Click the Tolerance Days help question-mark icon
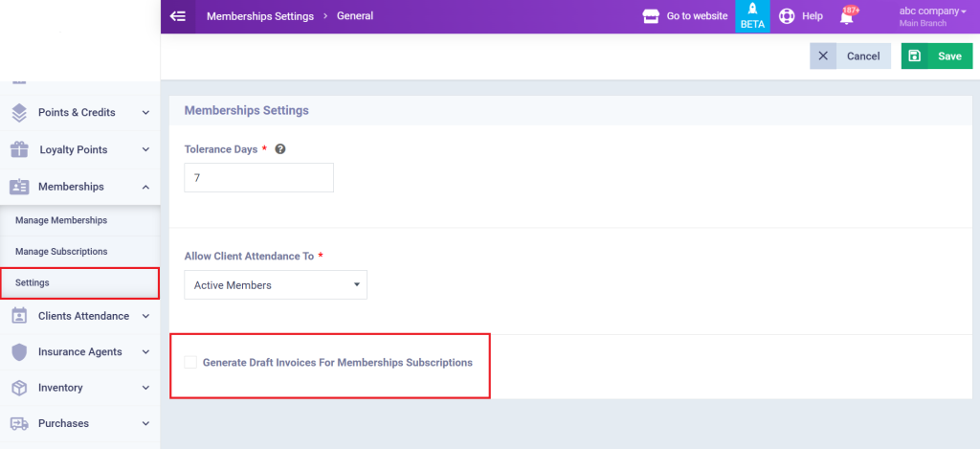The height and width of the screenshot is (449, 980). (280, 149)
